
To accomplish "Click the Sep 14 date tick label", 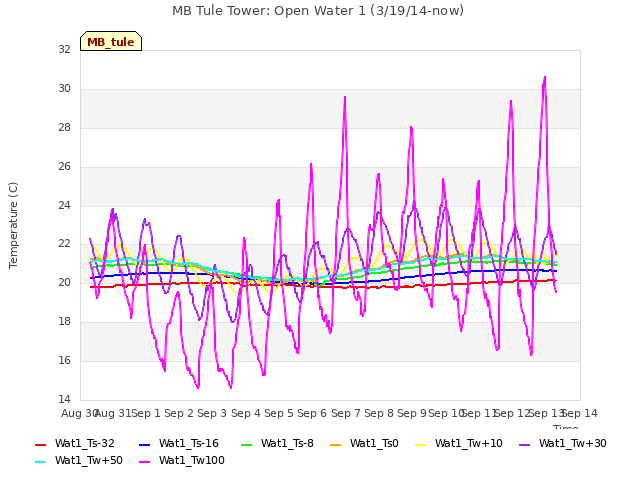I will click(580, 413).
